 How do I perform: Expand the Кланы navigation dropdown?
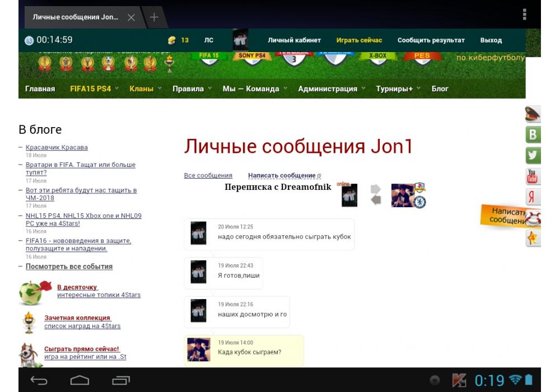click(x=141, y=88)
